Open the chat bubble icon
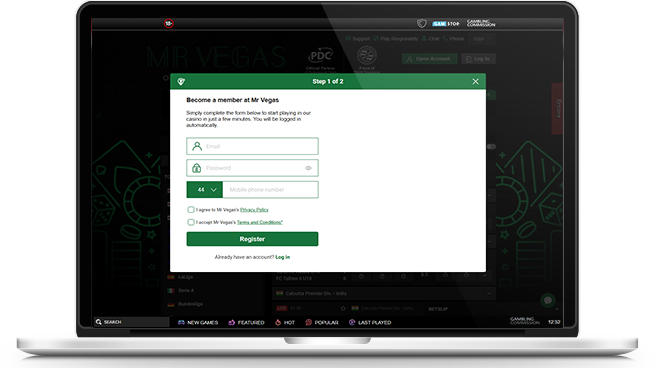The height and width of the screenshot is (368, 654). pos(548,300)
